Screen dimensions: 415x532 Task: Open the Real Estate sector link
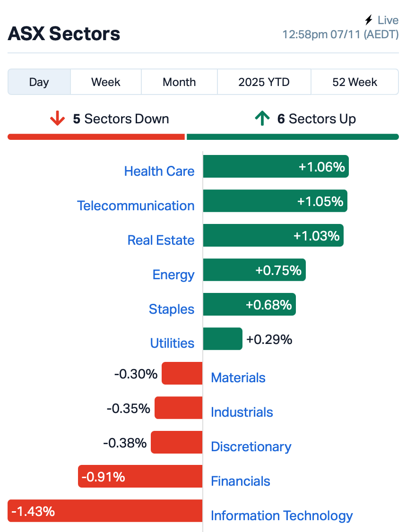pyautogui.click(x=161, y=240)
